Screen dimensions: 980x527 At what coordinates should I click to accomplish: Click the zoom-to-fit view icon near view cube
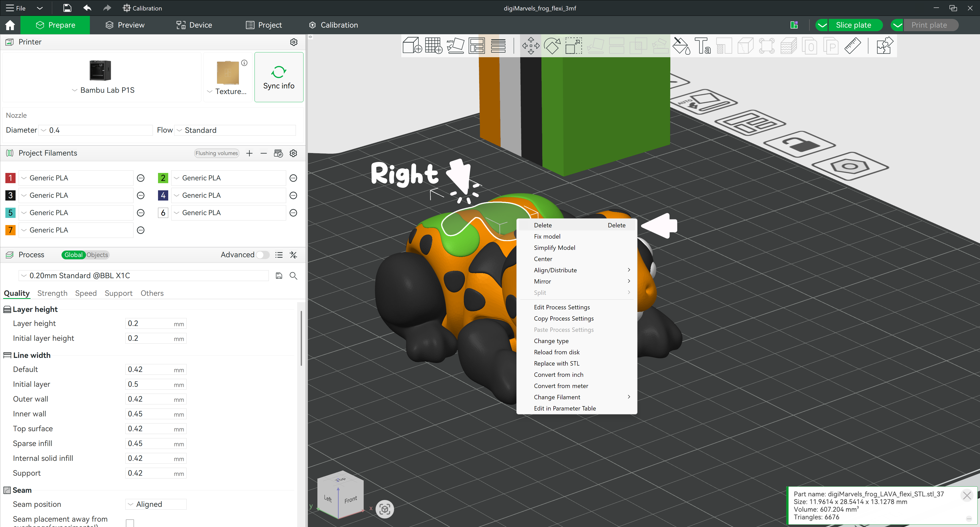pos(385,509)
